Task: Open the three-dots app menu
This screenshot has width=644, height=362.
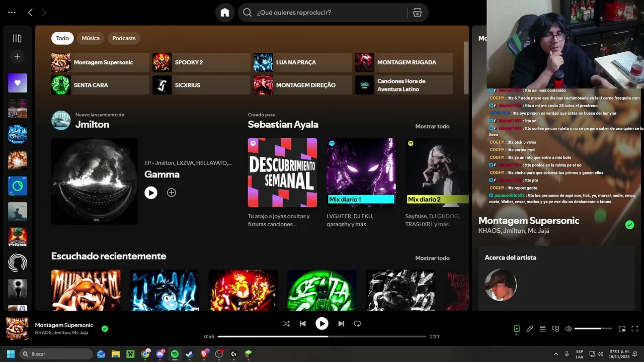Action: click(12, 13)
